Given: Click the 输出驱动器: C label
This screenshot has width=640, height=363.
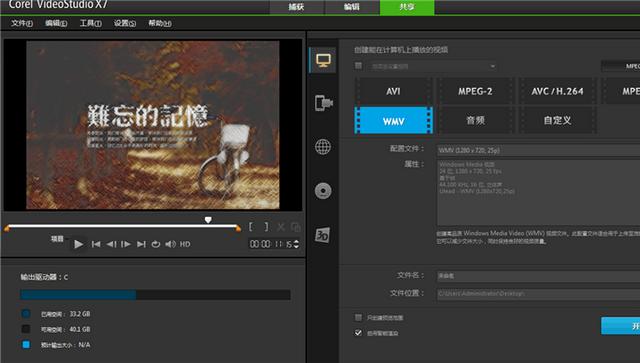Looking at the screenshot, I should click(44, 277).
